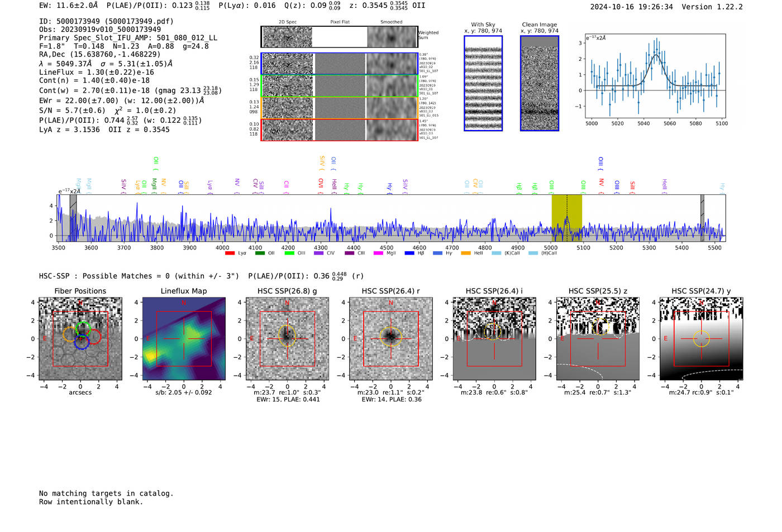Click the red-bordered fiber 2D spectrum row
The width and height of the screenshot is (782, 532).
[x=340, y=130]
